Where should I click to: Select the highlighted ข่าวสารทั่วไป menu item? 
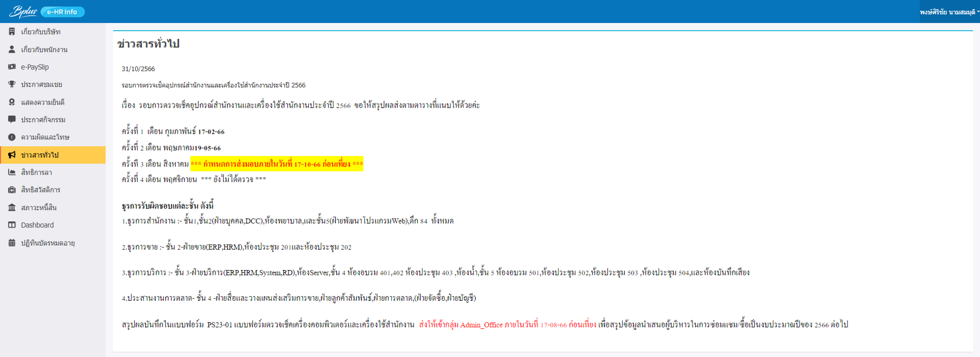(53, 155)
